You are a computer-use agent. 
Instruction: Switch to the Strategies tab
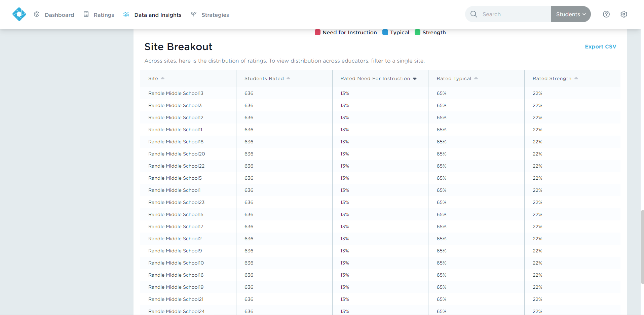click(x=215, y=15)
